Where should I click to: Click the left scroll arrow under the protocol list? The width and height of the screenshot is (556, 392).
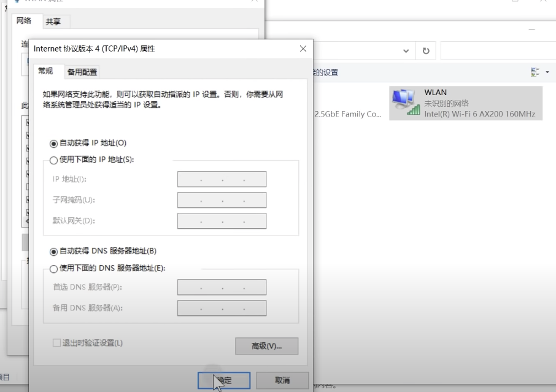27,220
